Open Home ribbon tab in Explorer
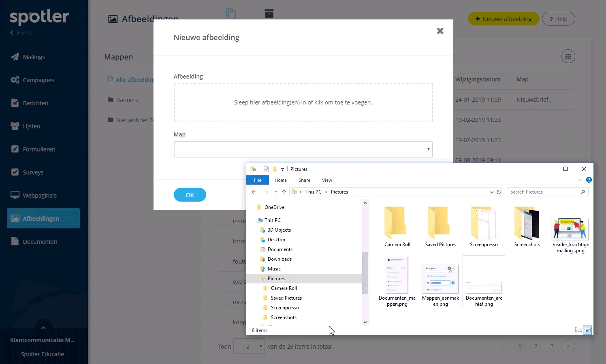 click(280, 180)
